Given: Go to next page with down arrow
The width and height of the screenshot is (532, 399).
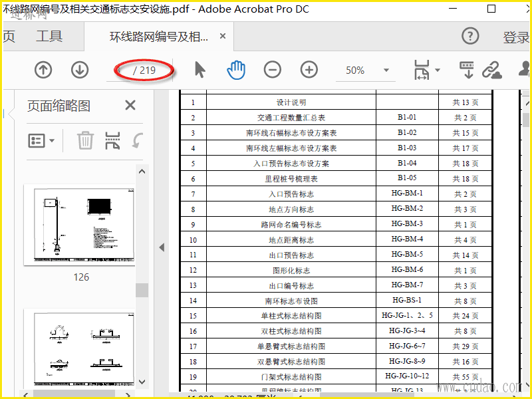Looking at the screenshot, I should (x=80, y=70).
